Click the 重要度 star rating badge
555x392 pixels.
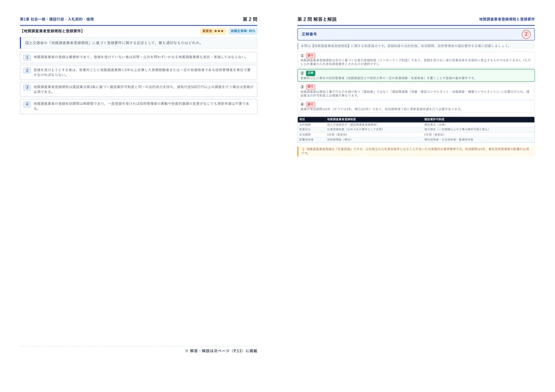[213, 31]
